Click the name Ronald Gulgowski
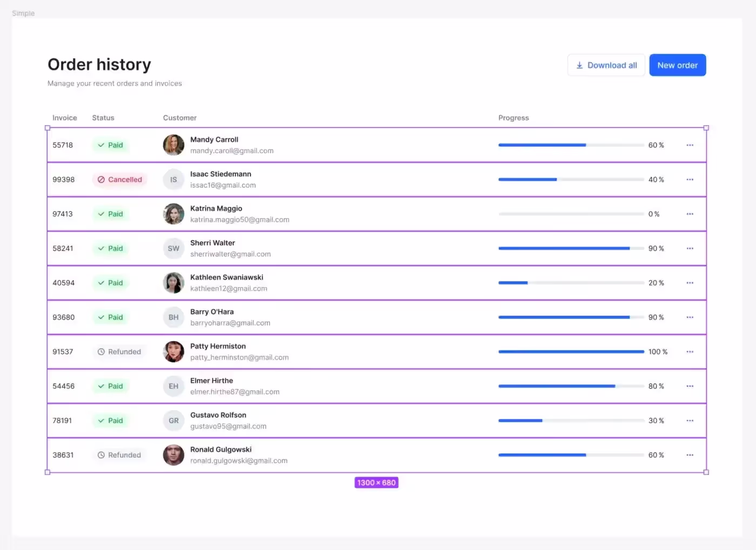Image resolution: width=756 pixels, height=550 pixels. click(x=221, y=450)
